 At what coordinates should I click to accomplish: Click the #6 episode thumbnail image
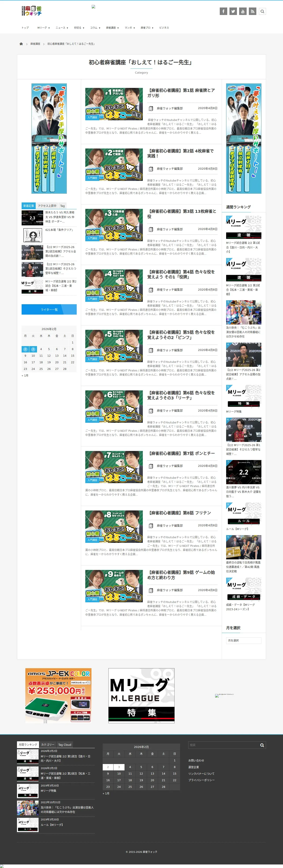point(114,406)
